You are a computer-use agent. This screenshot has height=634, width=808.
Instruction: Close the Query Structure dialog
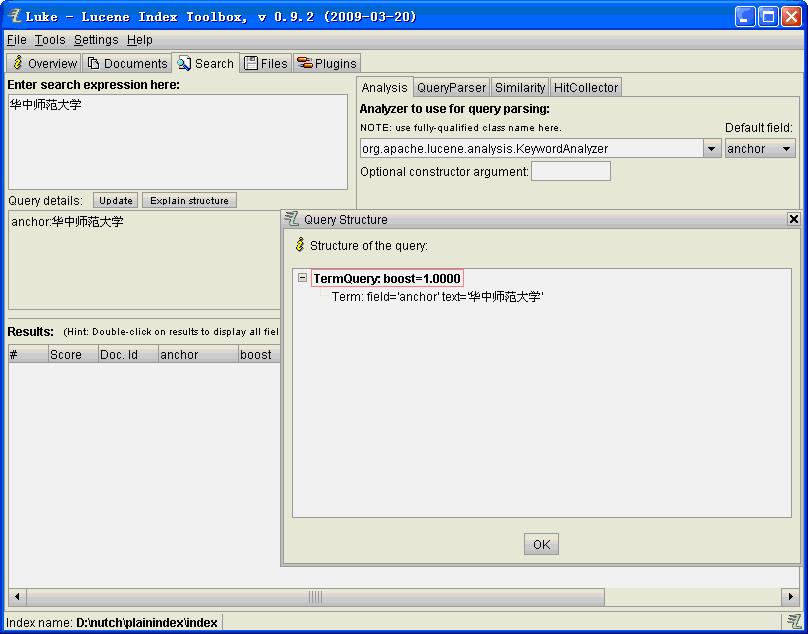794,219
